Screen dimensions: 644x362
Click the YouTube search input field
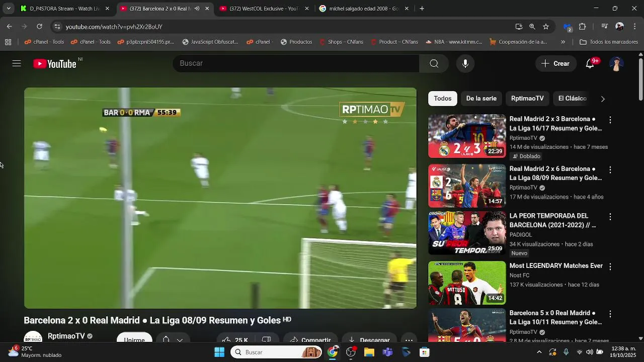(296, 63)
